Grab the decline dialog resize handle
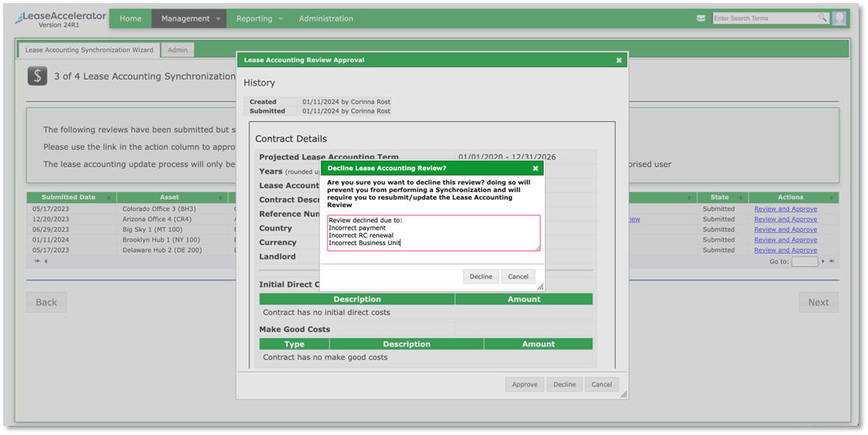Viewport: 868px width, 435px height. pyautogui.click(x=541, y=287)
